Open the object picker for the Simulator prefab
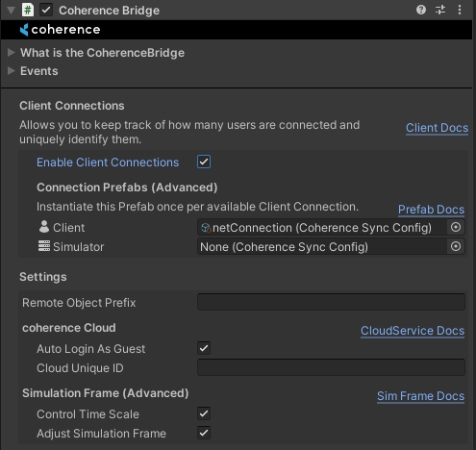Image resolution: width=476 pixels, height=450 pixels. click(456, 246)
